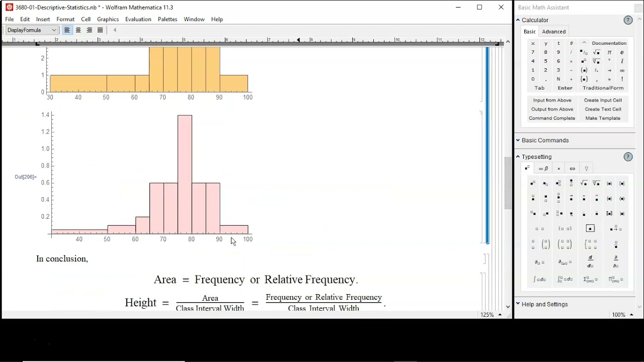
Task: Insert definite integral template
Action: 565,280
